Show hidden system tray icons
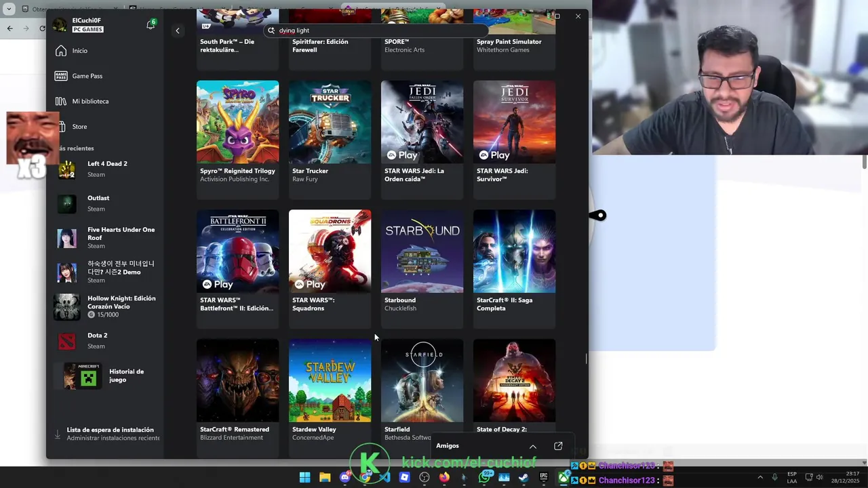 [759, 477]
